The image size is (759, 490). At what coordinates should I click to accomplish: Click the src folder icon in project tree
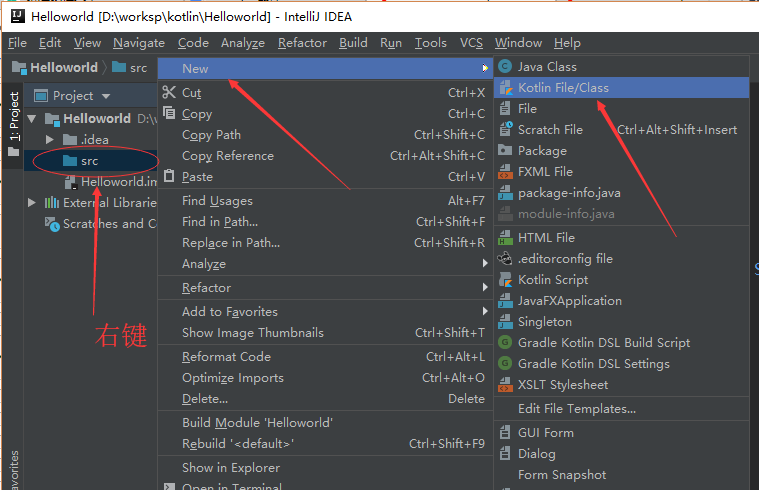click(70, 160)
